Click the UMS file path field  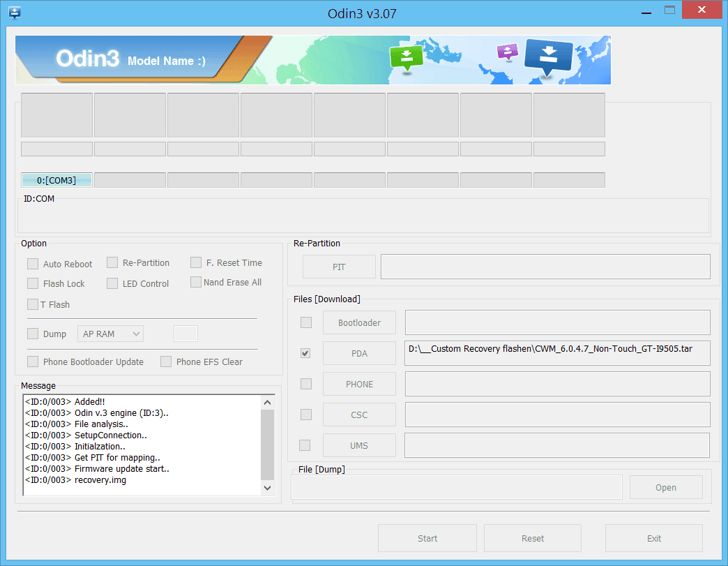pyautogui.click(x=557, y=445)
